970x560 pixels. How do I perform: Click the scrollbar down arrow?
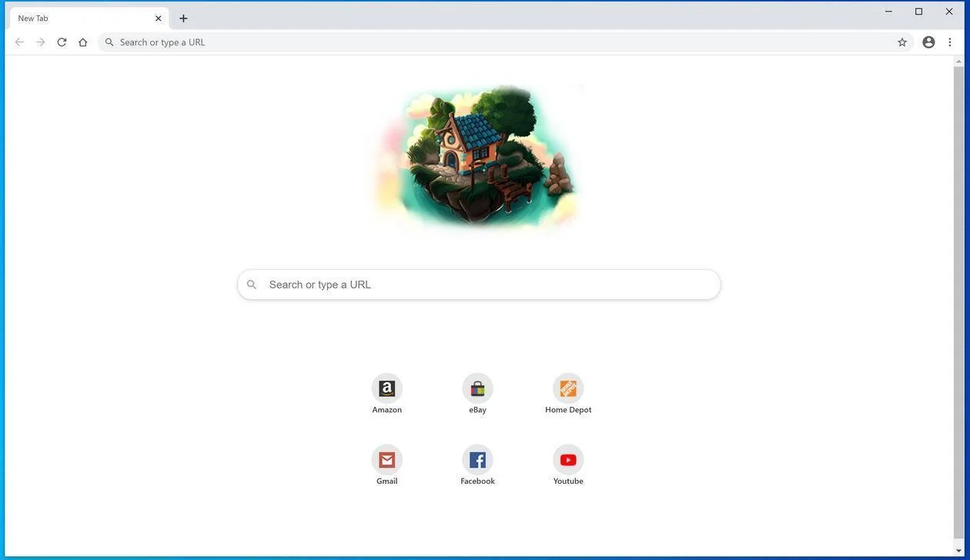click(x=958, y=550)
